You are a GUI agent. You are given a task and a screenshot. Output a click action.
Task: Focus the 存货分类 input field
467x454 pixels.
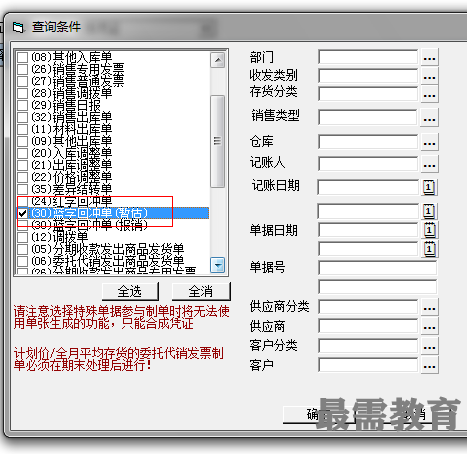[x=368, y=94]
